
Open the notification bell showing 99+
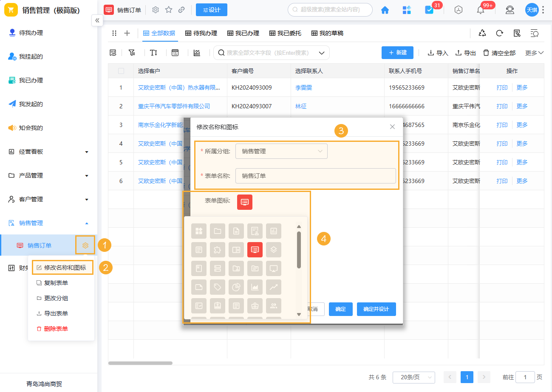(x=481, y=9)
